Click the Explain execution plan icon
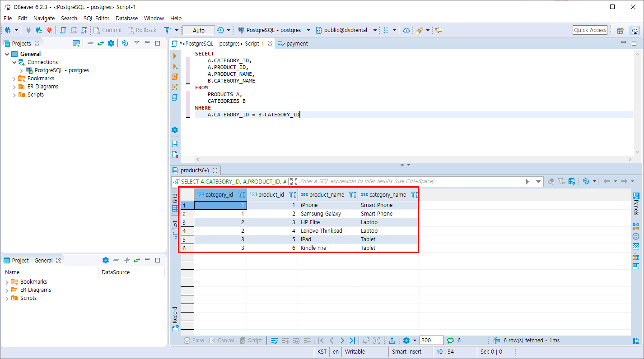The image size is (644, 359). click(175, 97)
